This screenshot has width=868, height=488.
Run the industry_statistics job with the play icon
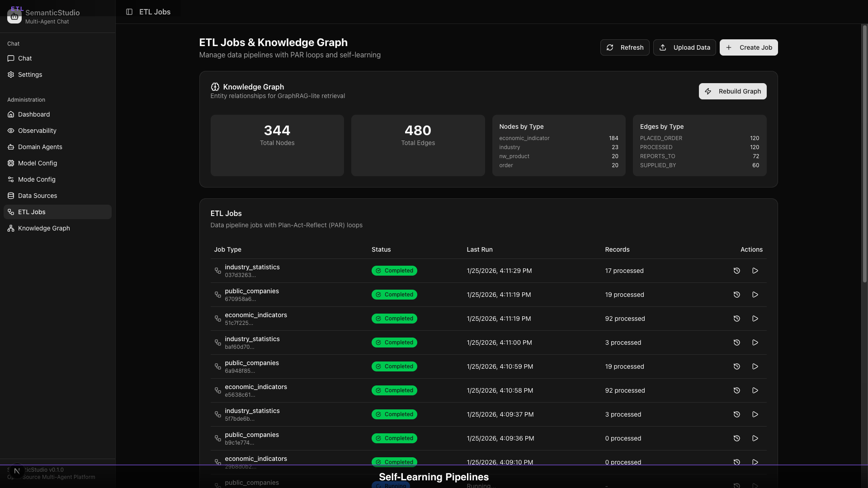coord(755,271)
